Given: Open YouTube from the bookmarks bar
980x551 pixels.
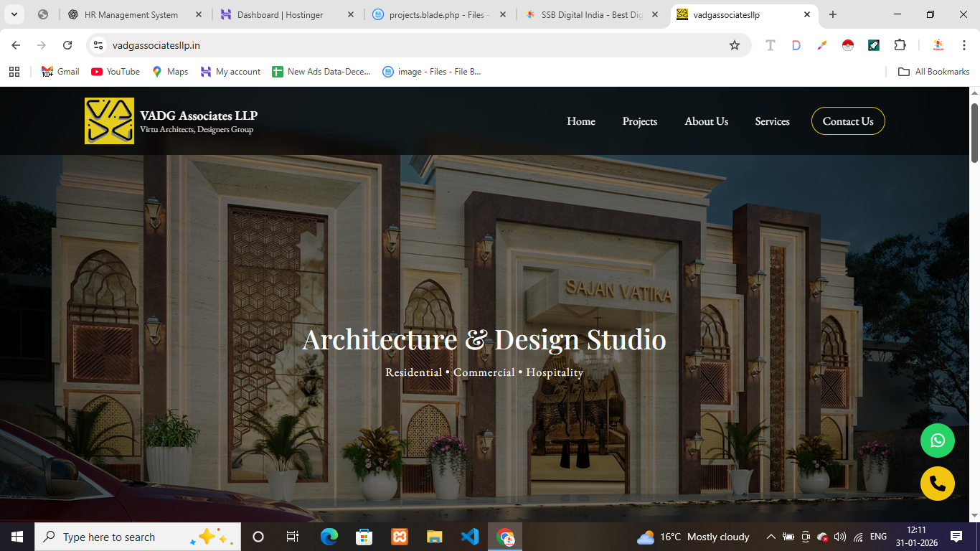Looking at the screenshot, I should tap(115, 71).
